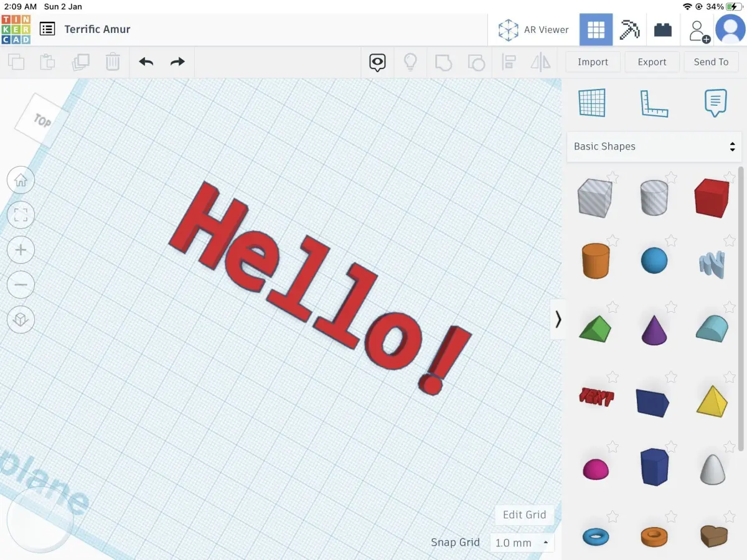Pick the Cylinder hole shape
The height and width of the screenshot is (560, 747).
click(654, 198)
